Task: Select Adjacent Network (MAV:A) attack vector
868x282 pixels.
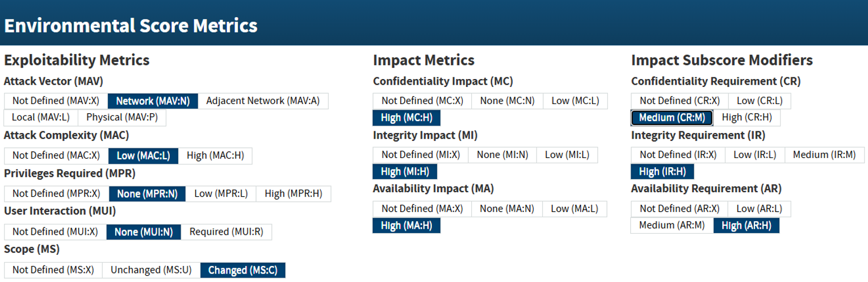Action: tap(263, 101)
